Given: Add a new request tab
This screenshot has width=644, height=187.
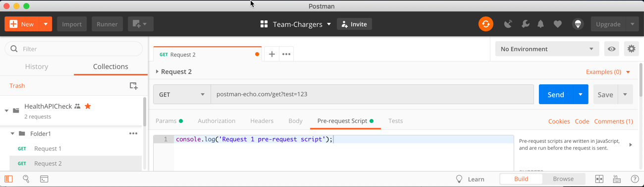Looking at the screenshot, I should (272, 54).
